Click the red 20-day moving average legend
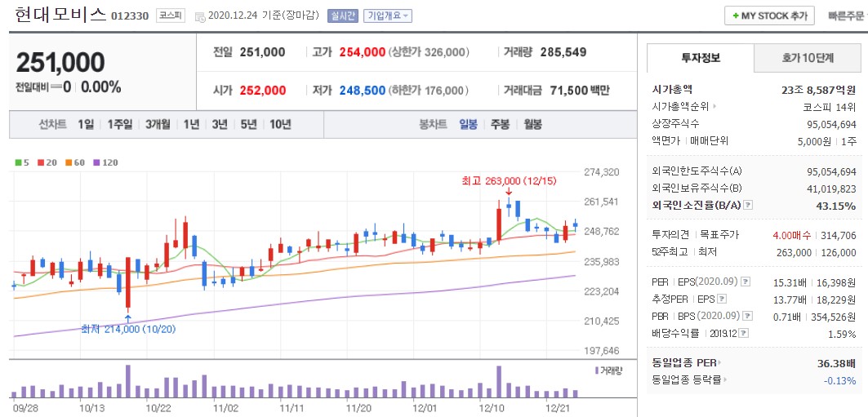 (x=47, y=162)
